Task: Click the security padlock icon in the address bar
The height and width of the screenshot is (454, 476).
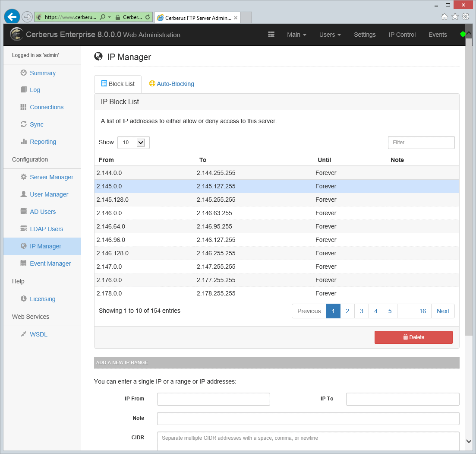Action: [118, 17]
